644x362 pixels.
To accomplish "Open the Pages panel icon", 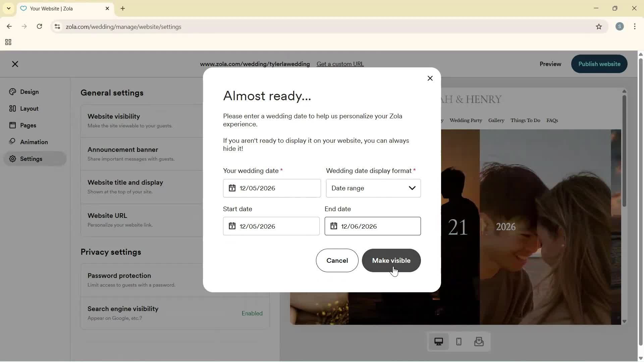I will [x=12, y=125].
